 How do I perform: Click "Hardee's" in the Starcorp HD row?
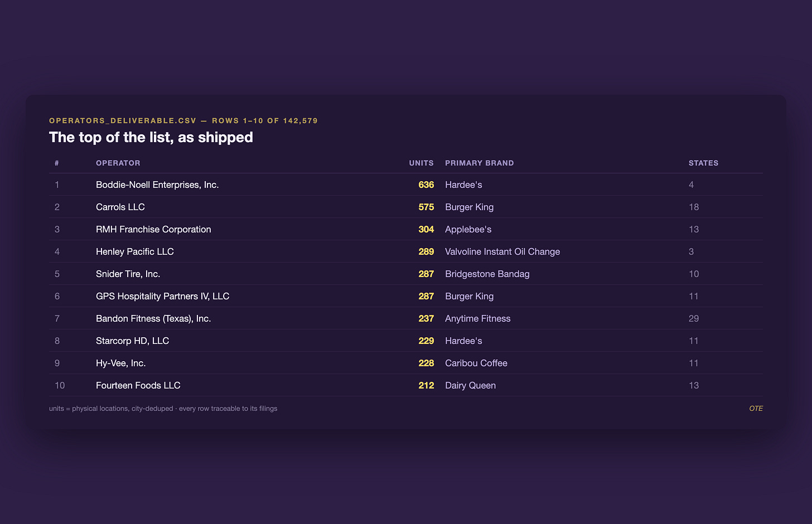tap(463, 341)
